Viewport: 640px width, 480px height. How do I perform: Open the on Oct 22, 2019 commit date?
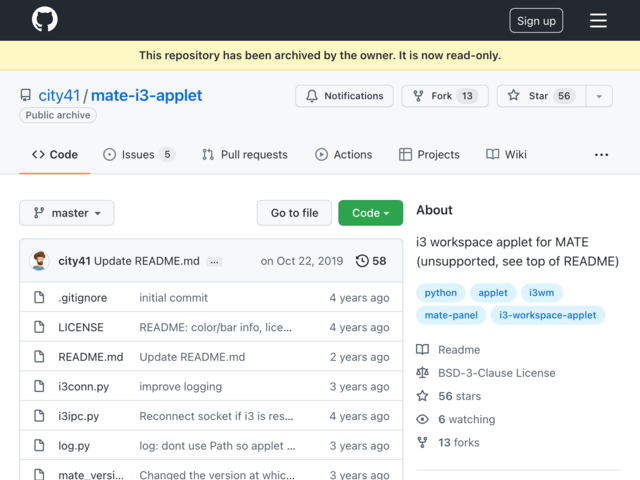[x=302, y=261]
